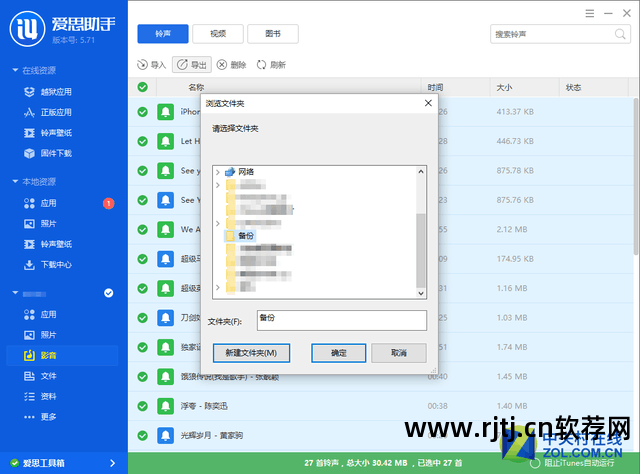Open 固件下载 in the sidebar

(x=48, y=153)
